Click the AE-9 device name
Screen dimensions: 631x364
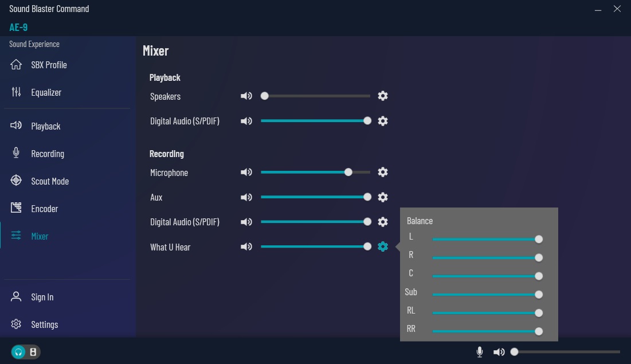[18, 28]
